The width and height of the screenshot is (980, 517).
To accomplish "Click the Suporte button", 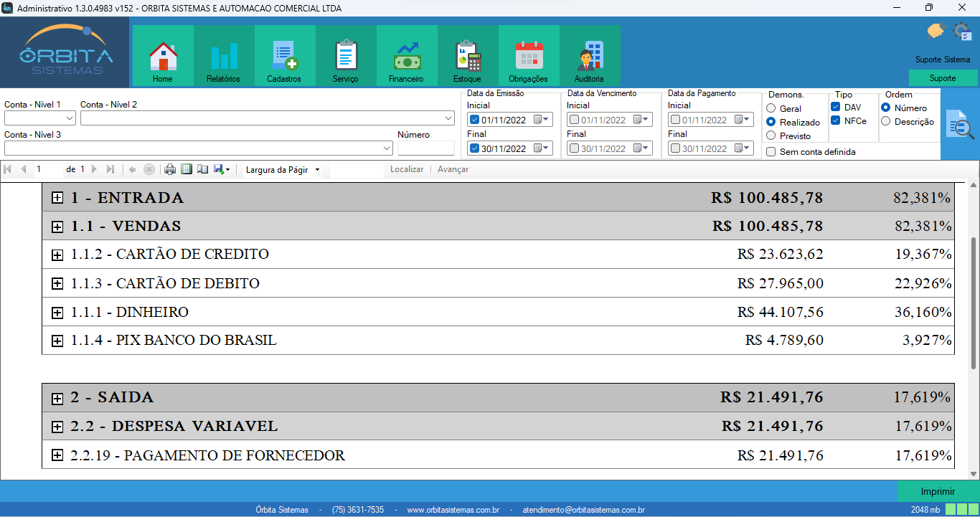I will 942,77.
